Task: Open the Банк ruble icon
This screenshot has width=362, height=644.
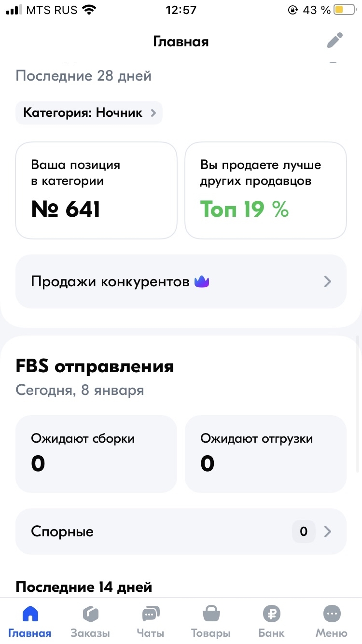Action: tap(271, 614)
